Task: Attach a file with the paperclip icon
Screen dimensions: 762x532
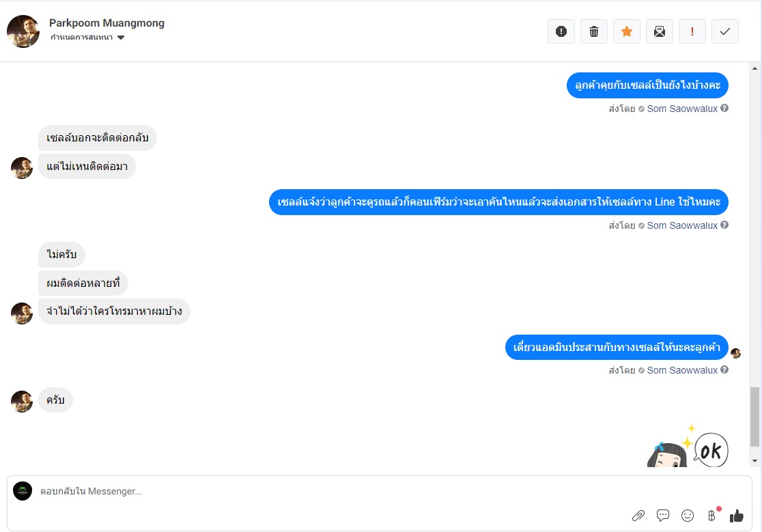Action: point(638,516)
